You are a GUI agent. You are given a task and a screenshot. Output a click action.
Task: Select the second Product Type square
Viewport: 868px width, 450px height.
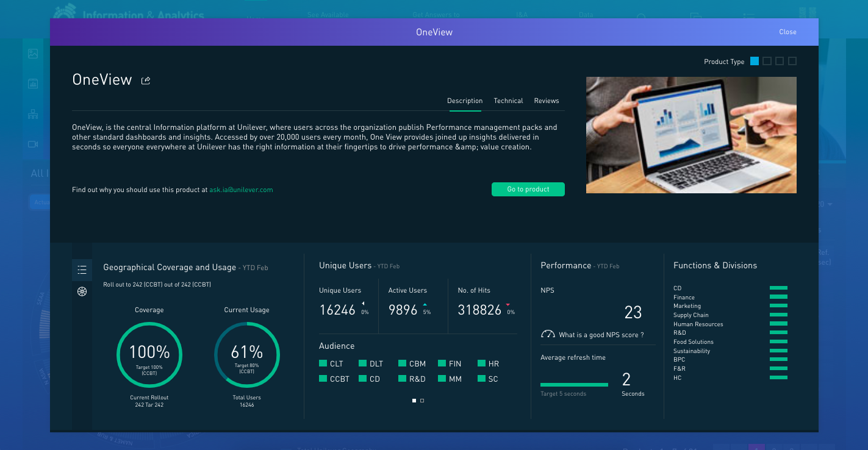[x=767, y=61]
